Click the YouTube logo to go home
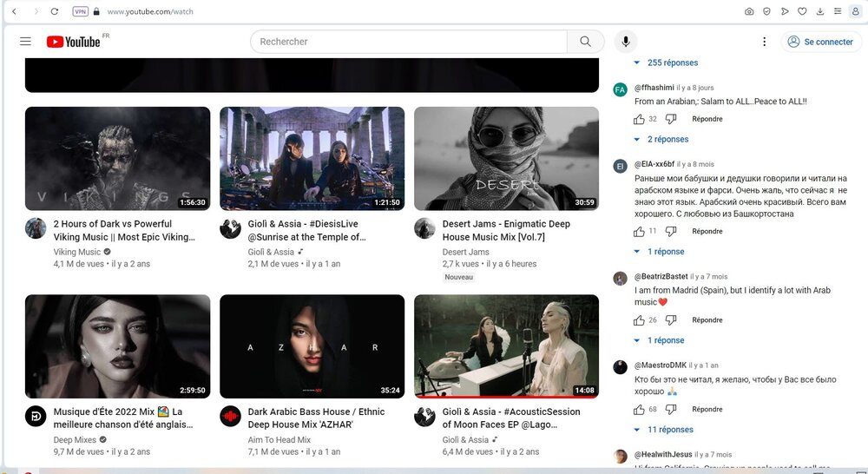The width and height of the screenshot is (868, 474). (74, 42)
